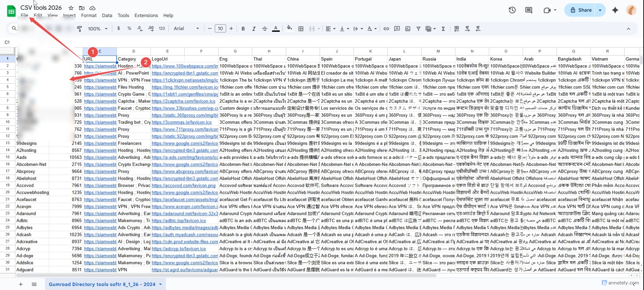Insert a chart
Screen dimensions: 644x290
click(408, 28)
